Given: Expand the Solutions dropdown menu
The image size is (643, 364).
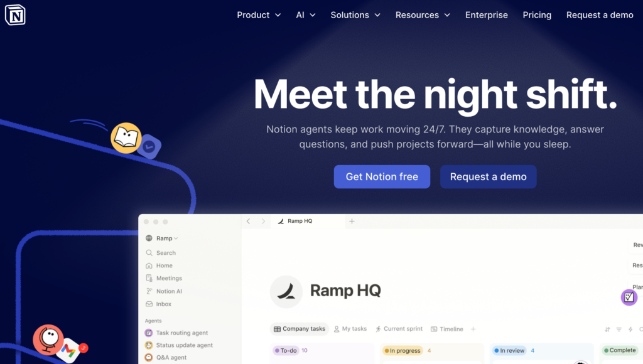Looking at the screenshot, I should point(355,15).
